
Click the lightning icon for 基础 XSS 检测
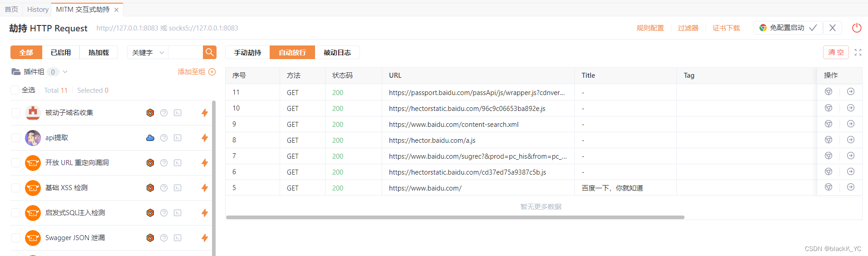click(x=205, y=188)
